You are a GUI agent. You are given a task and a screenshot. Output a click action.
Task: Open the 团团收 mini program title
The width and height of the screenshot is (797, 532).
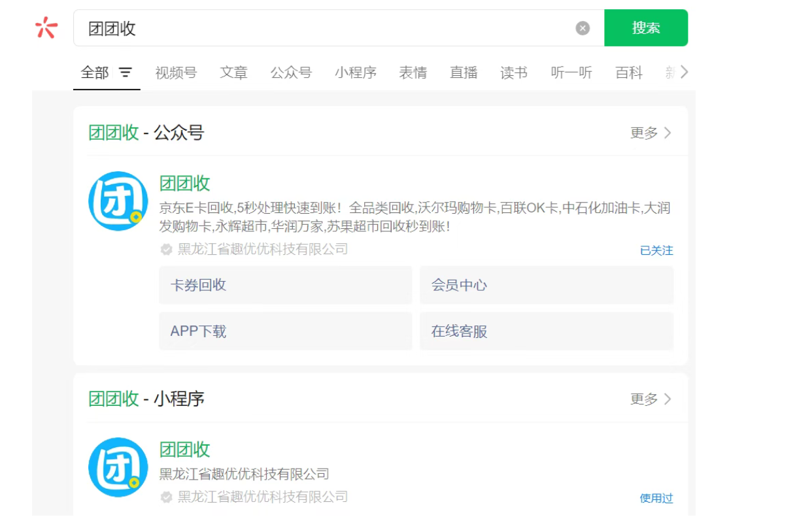tap(185, 449)
